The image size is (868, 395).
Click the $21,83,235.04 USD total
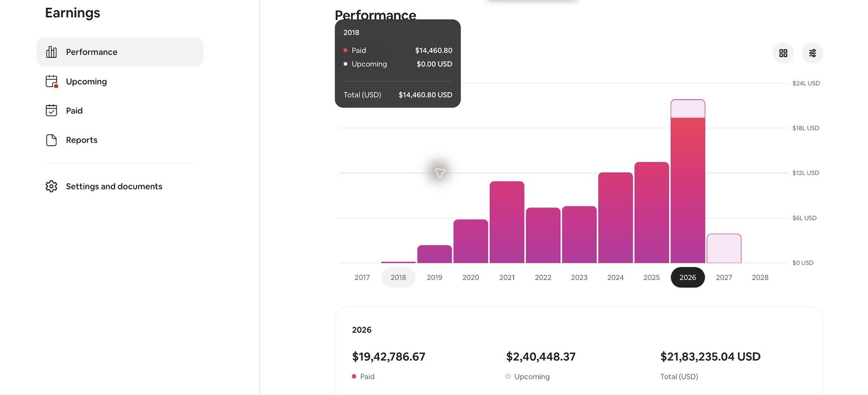(x=710, y=357)
